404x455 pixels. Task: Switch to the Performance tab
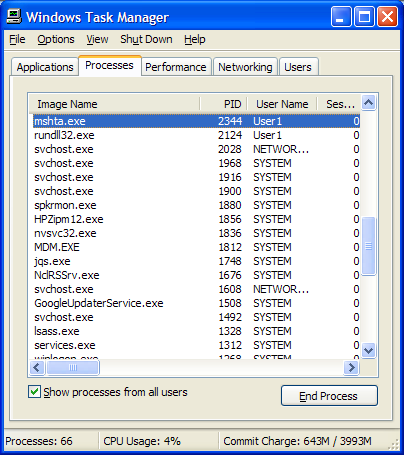pyautogui.click(x=176, y=67)
